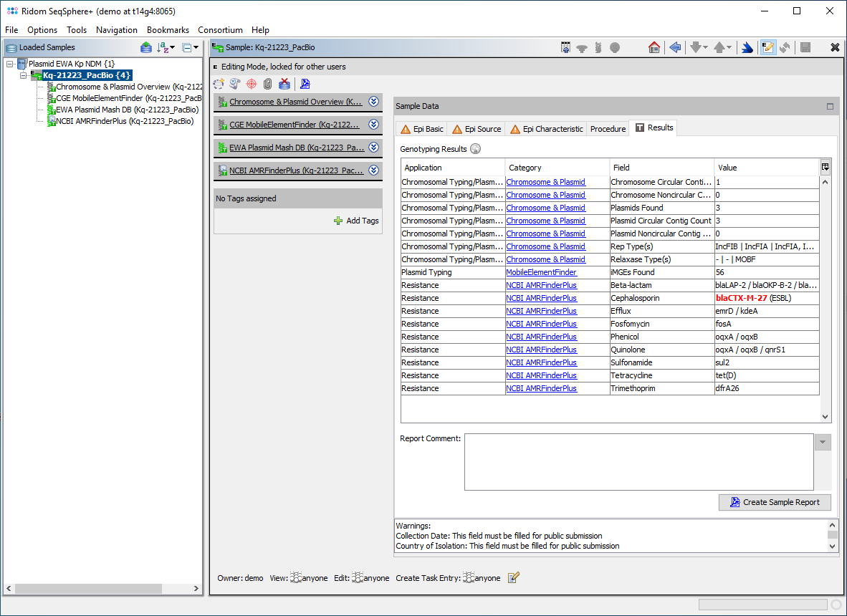Click the blue back arrow icon

pos(674,47)
